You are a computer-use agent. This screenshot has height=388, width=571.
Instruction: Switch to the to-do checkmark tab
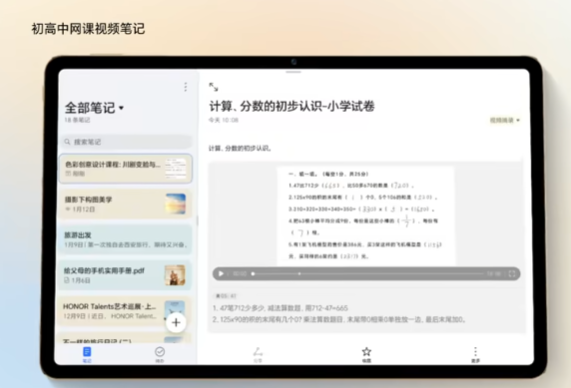point(160,354)
